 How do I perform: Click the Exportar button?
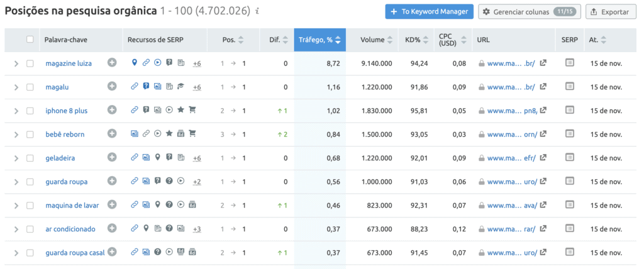610,11
